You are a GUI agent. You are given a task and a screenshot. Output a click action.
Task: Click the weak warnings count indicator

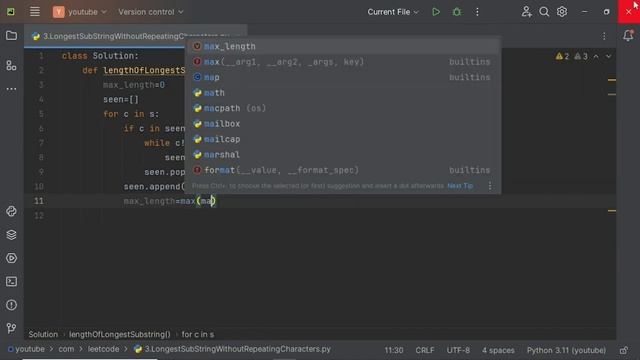[581, 56]
